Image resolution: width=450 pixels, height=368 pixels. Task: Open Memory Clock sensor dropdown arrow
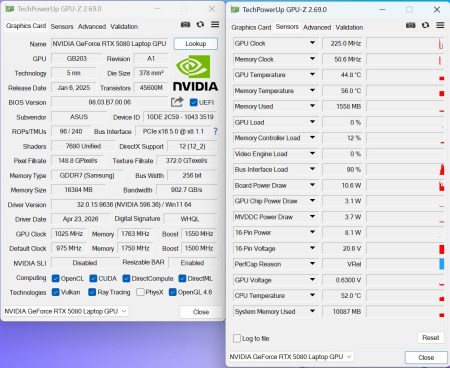coord(312,59)
